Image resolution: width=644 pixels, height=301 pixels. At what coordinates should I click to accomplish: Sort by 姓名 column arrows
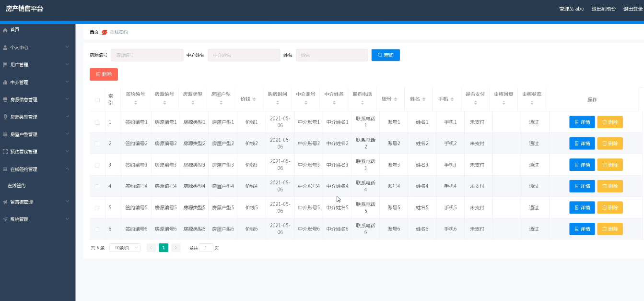coord(424,99)
